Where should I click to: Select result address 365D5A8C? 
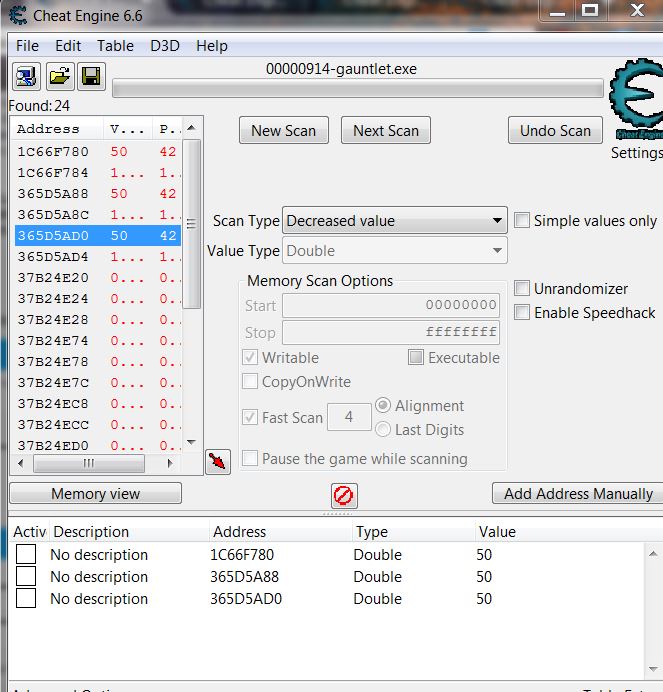coord(53,214)
